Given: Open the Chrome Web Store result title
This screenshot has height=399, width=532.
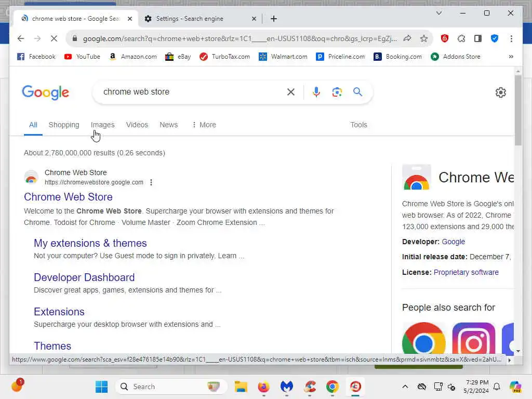Looking at the screenshot, I should [68, 197].
